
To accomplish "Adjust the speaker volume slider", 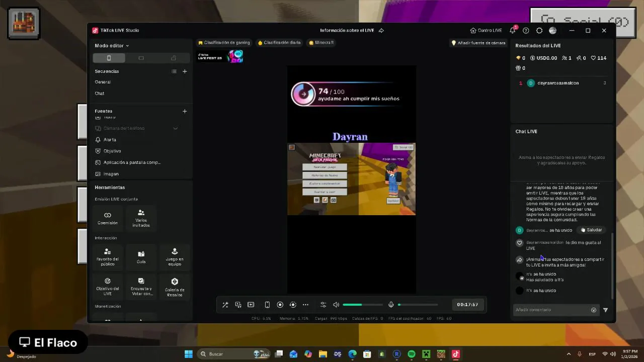I will coord(362,305).
